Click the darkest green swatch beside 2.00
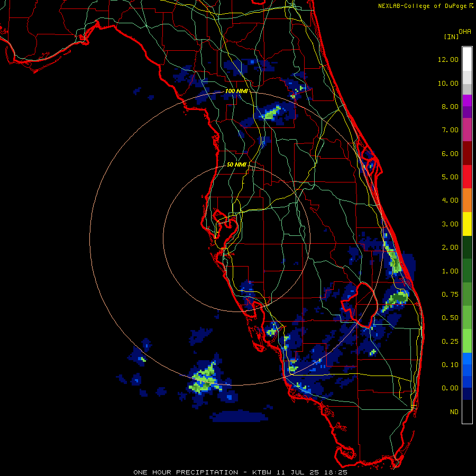 (x=467, y=247)
